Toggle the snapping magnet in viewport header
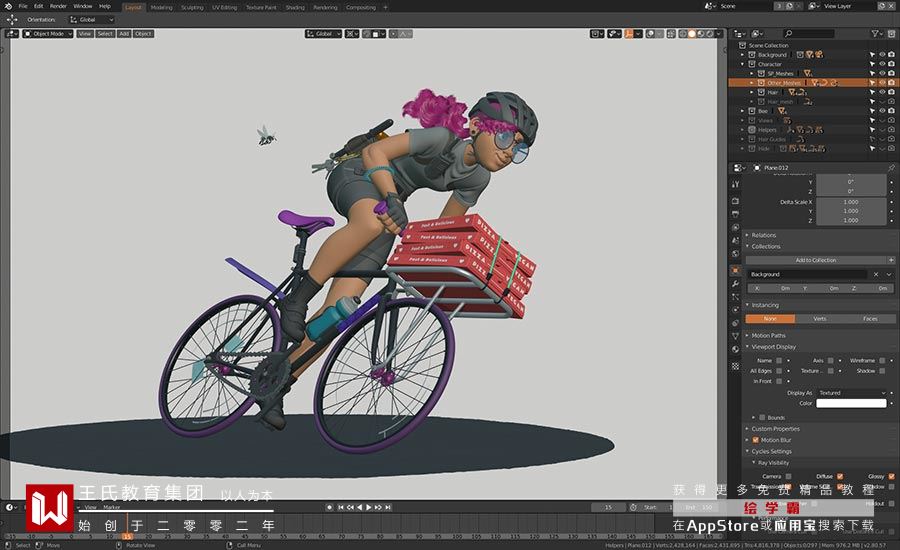 click(x=366, y=34)
